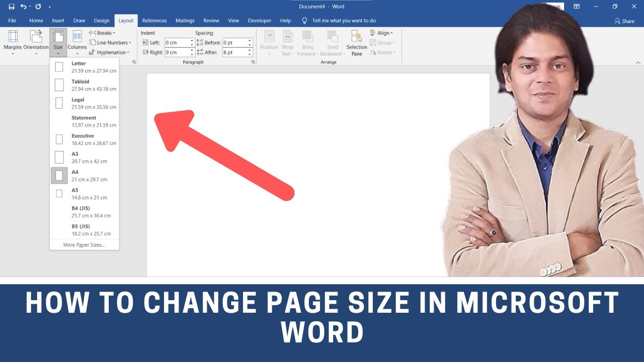Select Tabloid paper size

click(85, 85)
